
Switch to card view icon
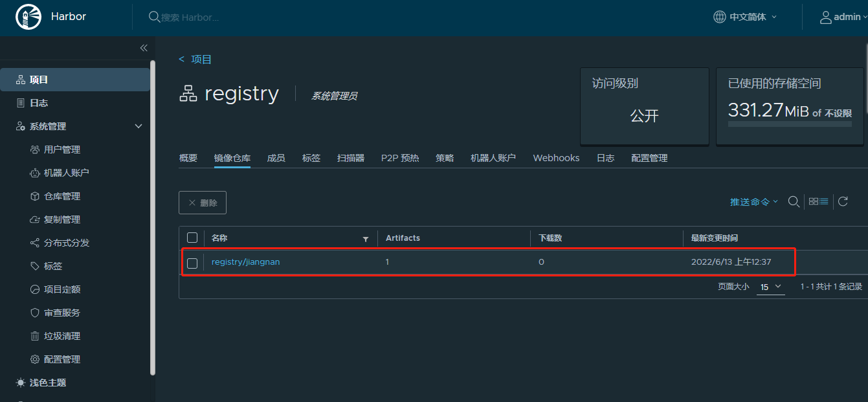point(814,202)
